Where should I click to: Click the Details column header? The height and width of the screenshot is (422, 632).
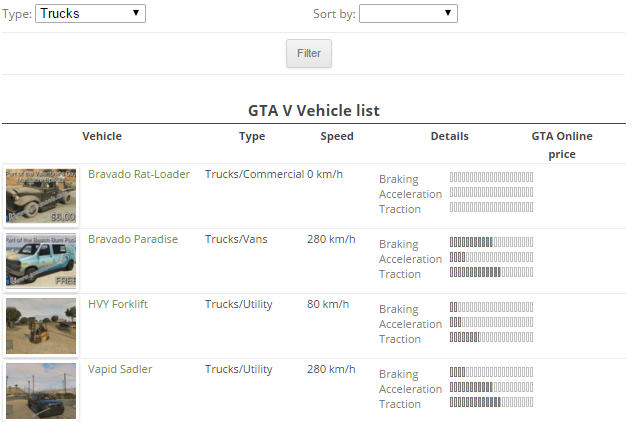(x=449, y=136)
